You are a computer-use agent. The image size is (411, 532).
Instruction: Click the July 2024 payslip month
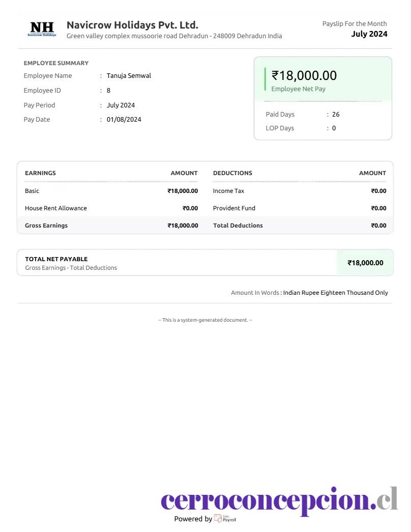tap(369, 34)
